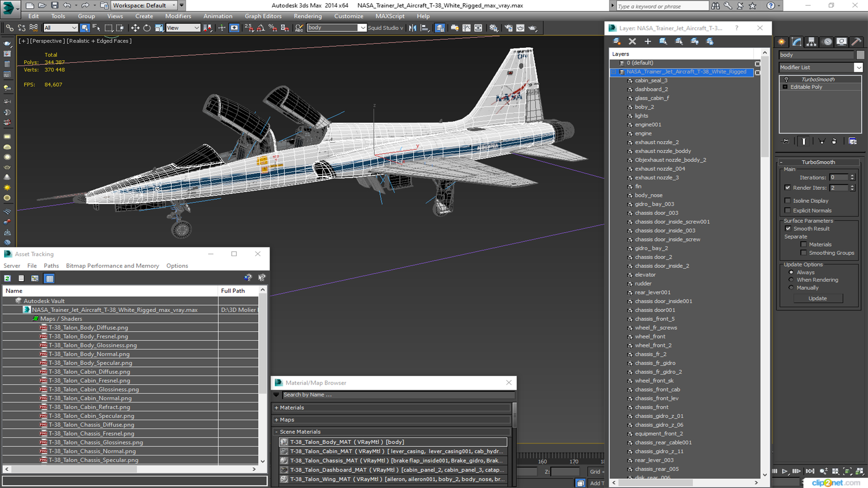
Task: Click Remove Modifier trash icon
Action: pos(834,141)
